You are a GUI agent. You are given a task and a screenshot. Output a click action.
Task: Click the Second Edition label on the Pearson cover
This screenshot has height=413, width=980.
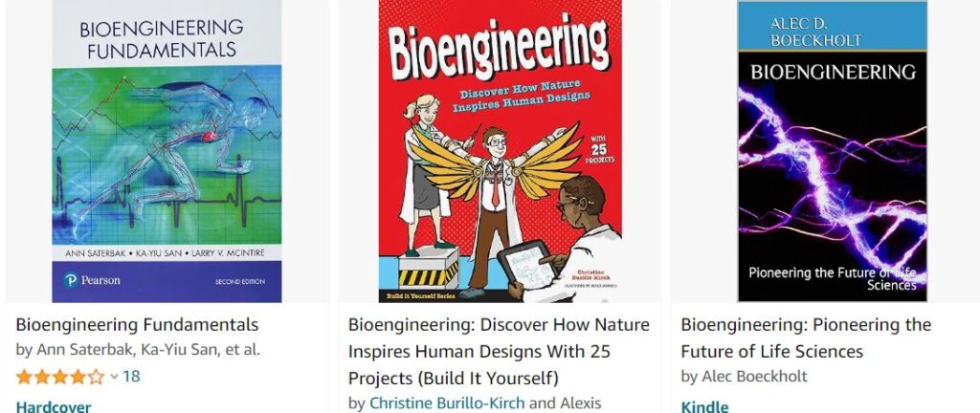click(240, 282)
